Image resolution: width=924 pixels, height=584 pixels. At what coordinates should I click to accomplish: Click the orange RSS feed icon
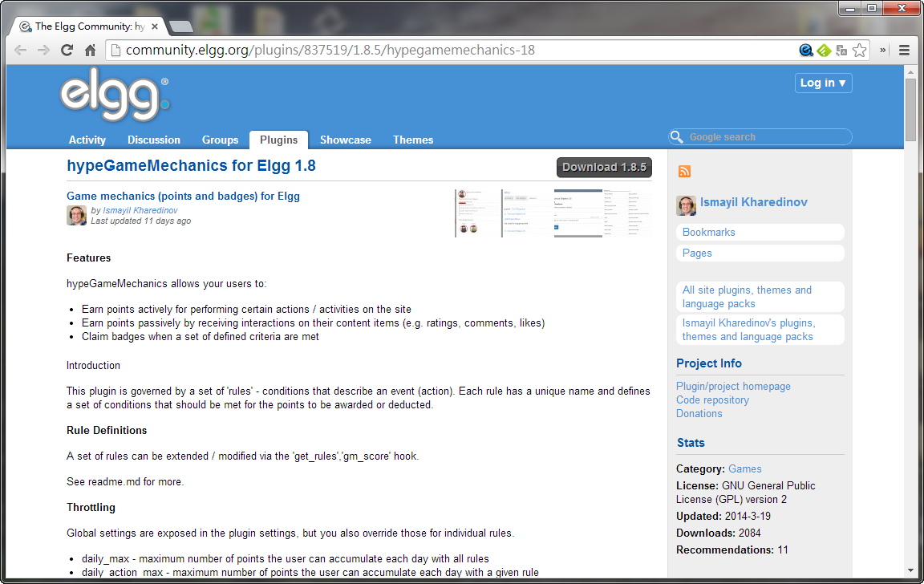tap(684, 171)
